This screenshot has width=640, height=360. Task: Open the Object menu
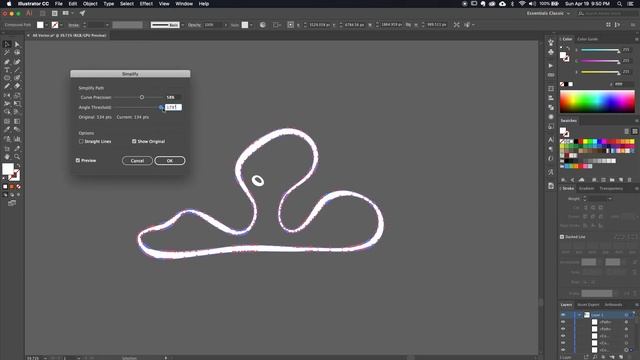click(x=90, y=4)
